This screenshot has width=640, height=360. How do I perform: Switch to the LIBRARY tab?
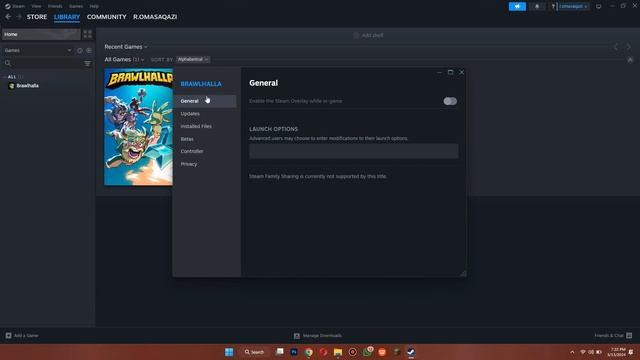tap(67, 17)
